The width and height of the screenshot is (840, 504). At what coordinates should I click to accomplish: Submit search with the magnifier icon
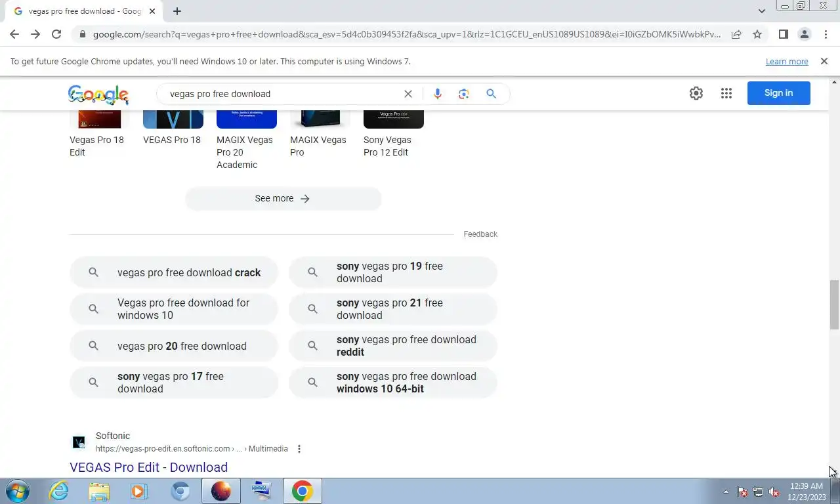point(491,94)
